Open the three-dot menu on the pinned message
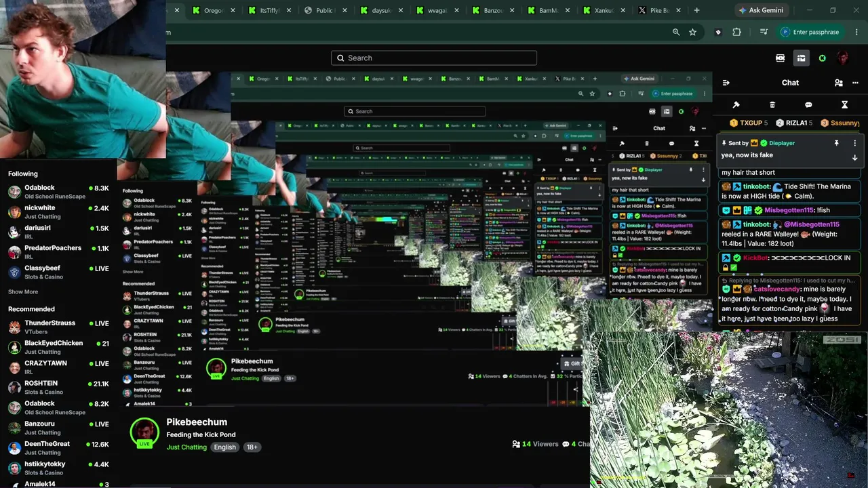868x488 pixels. click(854, 143)
